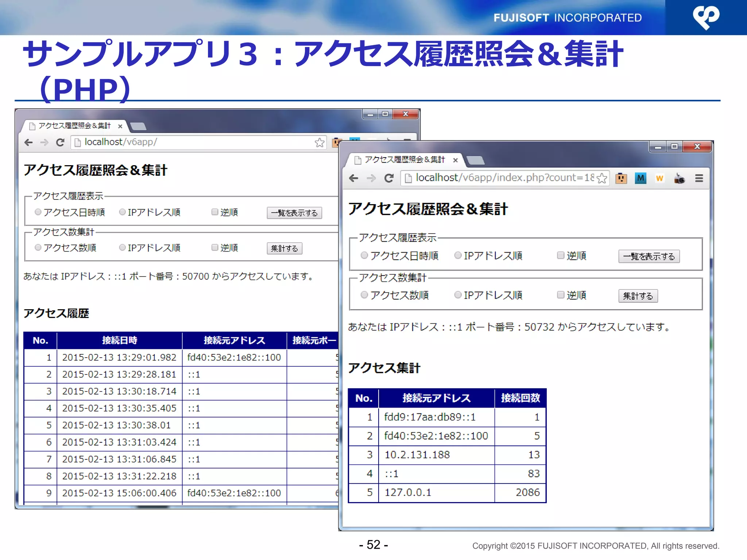This screenshot has height=560, width=747.
Task: Click back arrow in the localhost/v6app/ window
Action: 28,143
